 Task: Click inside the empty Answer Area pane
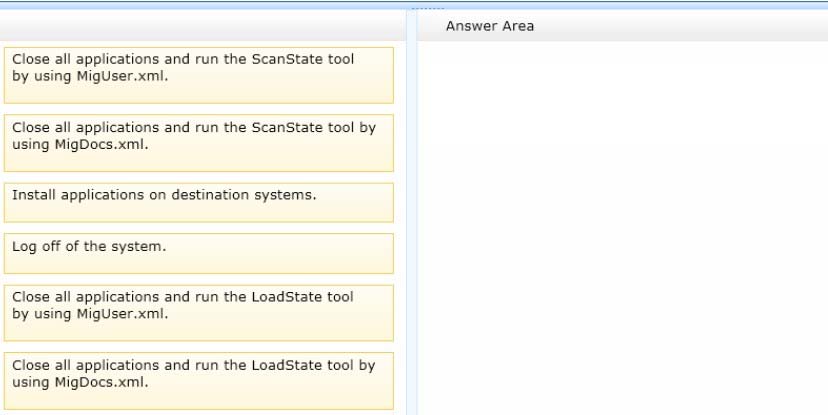pyautogui.click(x=620, y=200)
